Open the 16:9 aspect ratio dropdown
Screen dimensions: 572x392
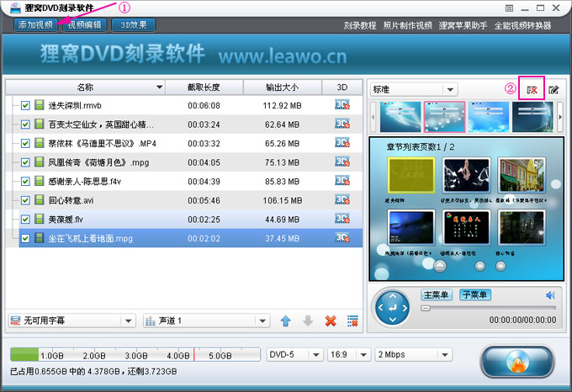tap(348, 354)
